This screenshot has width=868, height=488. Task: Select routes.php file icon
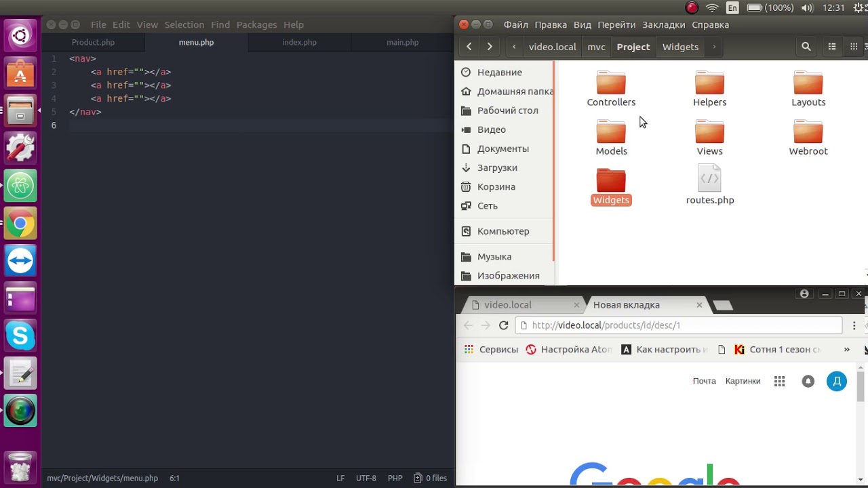click(709, 178)
